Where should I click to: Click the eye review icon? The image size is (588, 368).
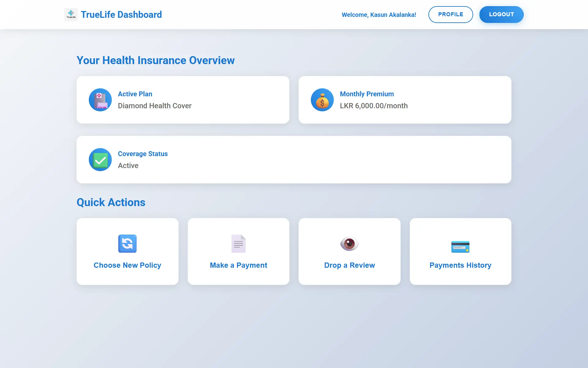pyautogui.click(x=349, y=244)
